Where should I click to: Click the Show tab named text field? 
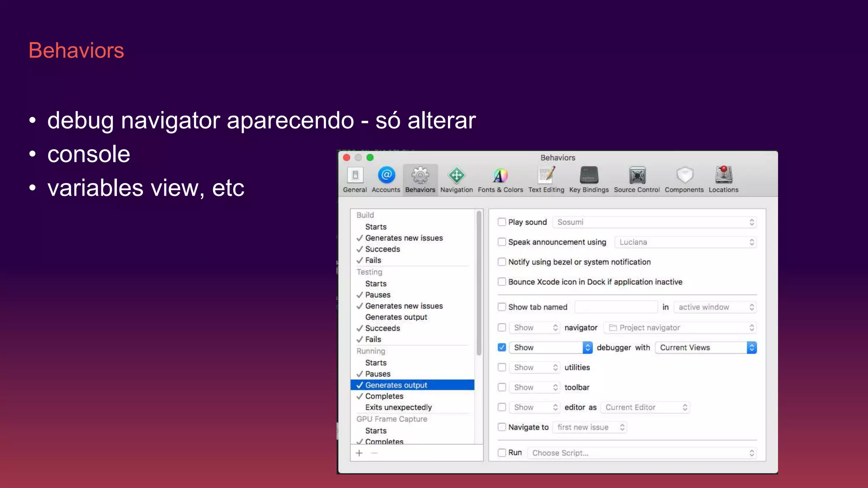tap(616, 307)
